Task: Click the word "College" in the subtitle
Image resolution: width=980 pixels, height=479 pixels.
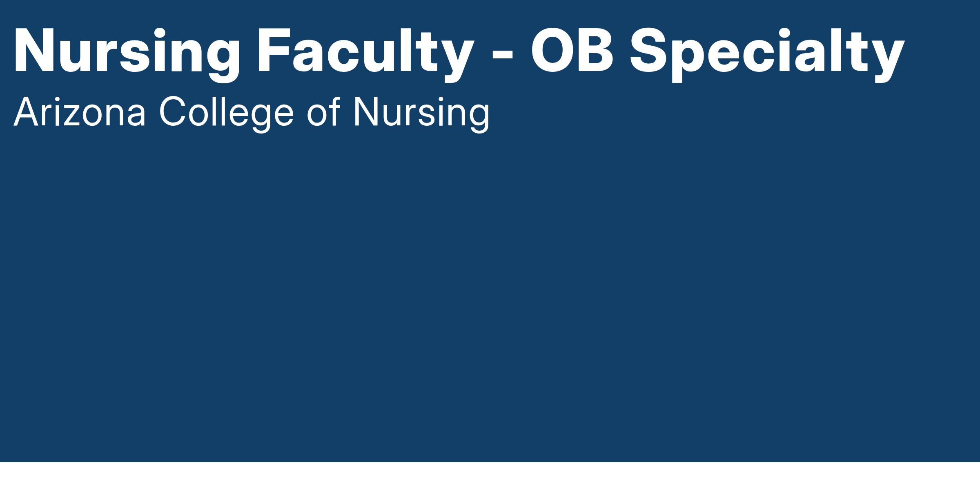Action: pos(227,112)
